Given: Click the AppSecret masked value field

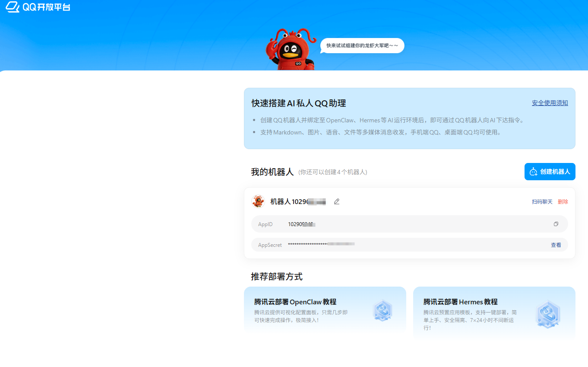Looking at the screenshot, I should pos(410,245).
